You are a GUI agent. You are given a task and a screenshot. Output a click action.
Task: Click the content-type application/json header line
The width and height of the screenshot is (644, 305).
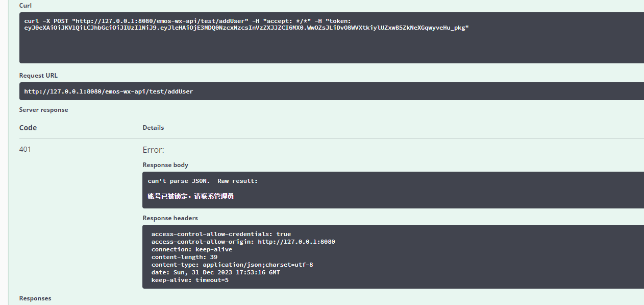pos(232,265)
